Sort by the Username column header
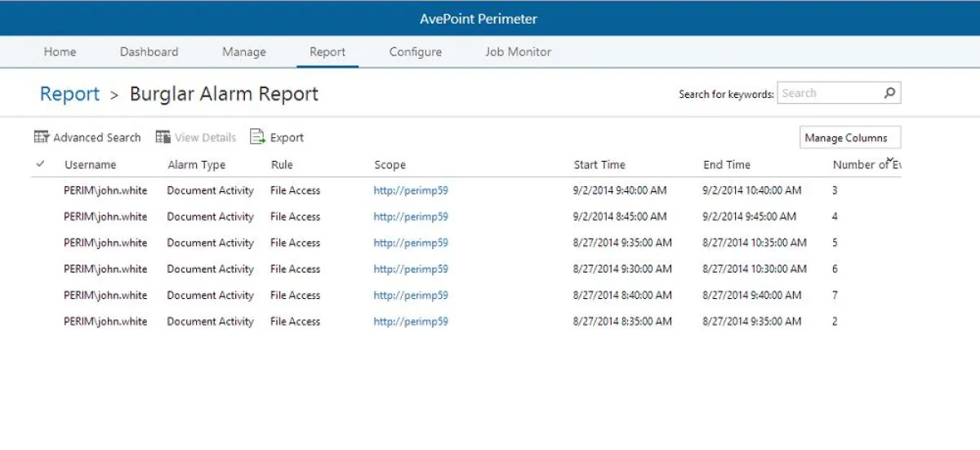This screenshot has height=450, width=980. (91, 165)
